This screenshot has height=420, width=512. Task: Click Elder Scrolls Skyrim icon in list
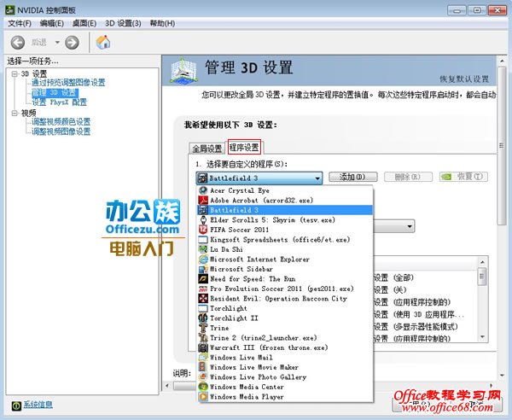(x=203, y=219)
